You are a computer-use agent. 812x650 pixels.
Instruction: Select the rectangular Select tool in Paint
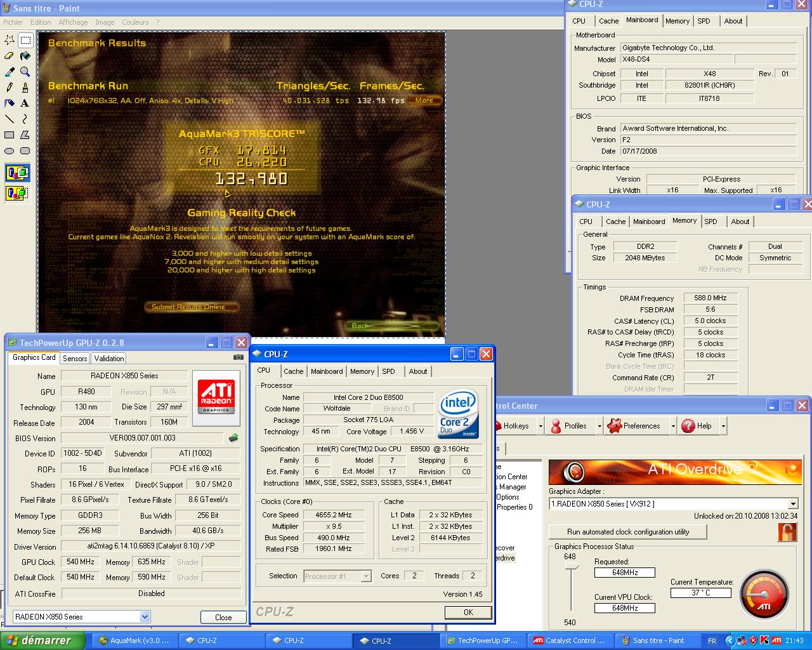tap(25, 40)
